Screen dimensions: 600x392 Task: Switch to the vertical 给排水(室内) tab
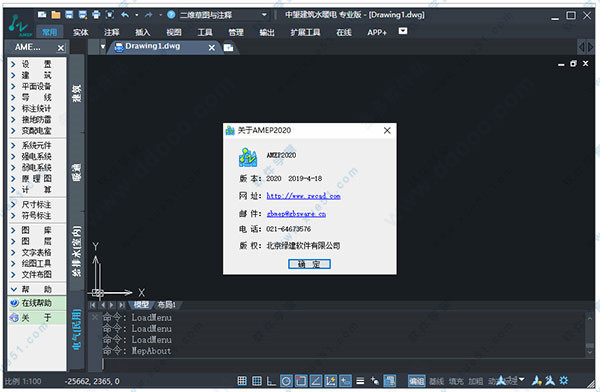(x=77, y=251)
